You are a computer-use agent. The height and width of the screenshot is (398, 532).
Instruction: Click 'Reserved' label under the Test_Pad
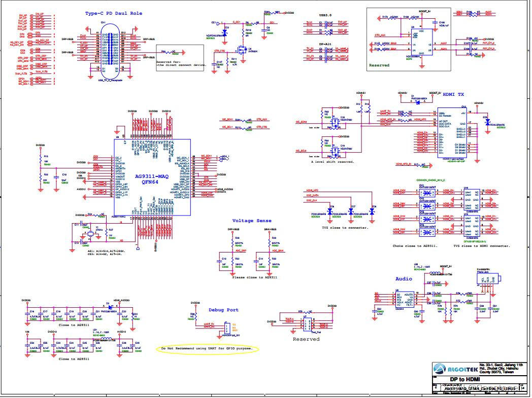pyautogui.click(x=306, y=339)
